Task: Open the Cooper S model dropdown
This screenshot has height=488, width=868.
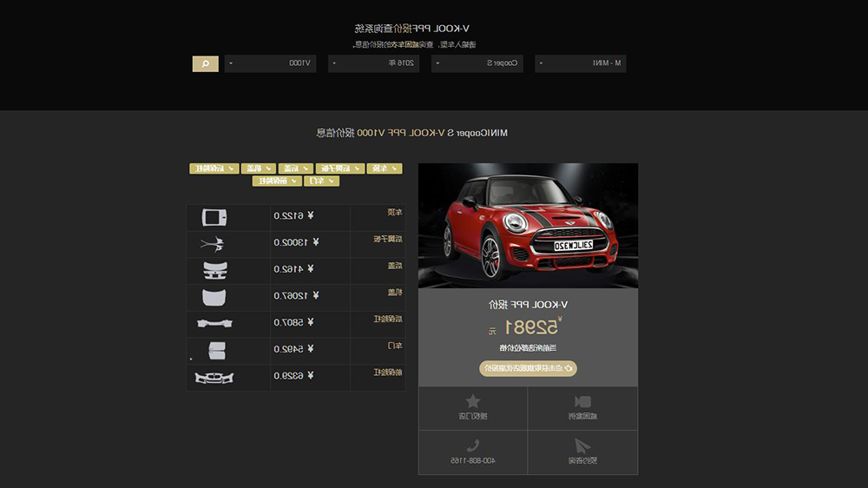Action: (477, 63)
